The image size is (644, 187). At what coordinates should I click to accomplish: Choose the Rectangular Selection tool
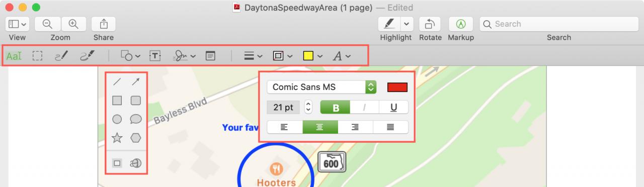(x=37, y=56)
